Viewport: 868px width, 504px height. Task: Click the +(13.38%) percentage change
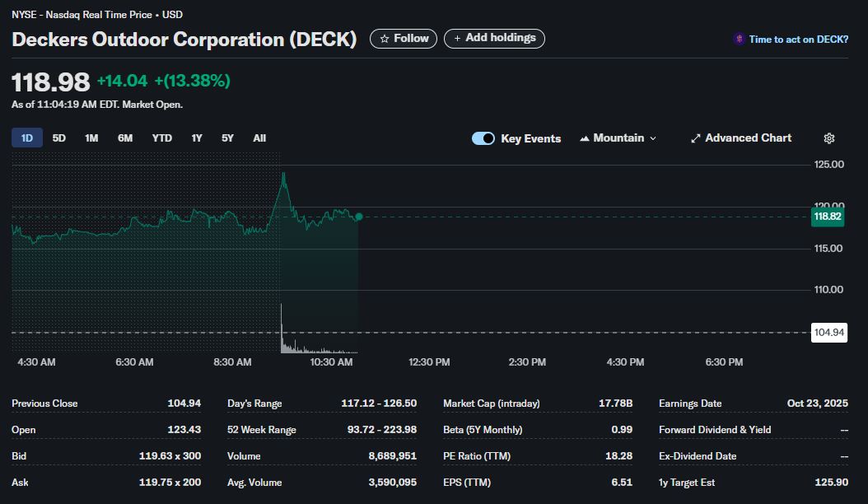tap(192, 81)
